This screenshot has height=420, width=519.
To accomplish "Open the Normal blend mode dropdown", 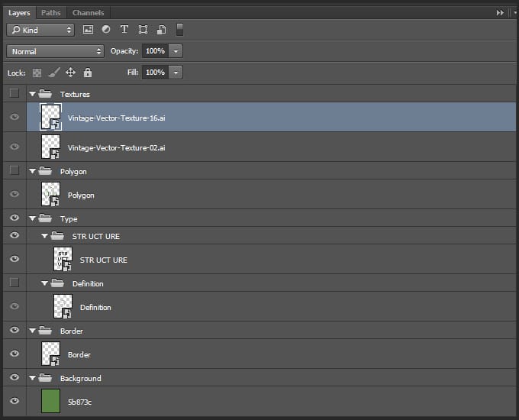I will pyautogui.click(x=55, y=51).
